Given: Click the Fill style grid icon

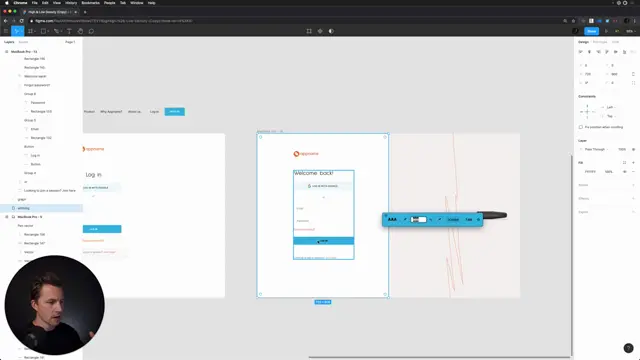Looking at the screenshot, I should [624, 163].
